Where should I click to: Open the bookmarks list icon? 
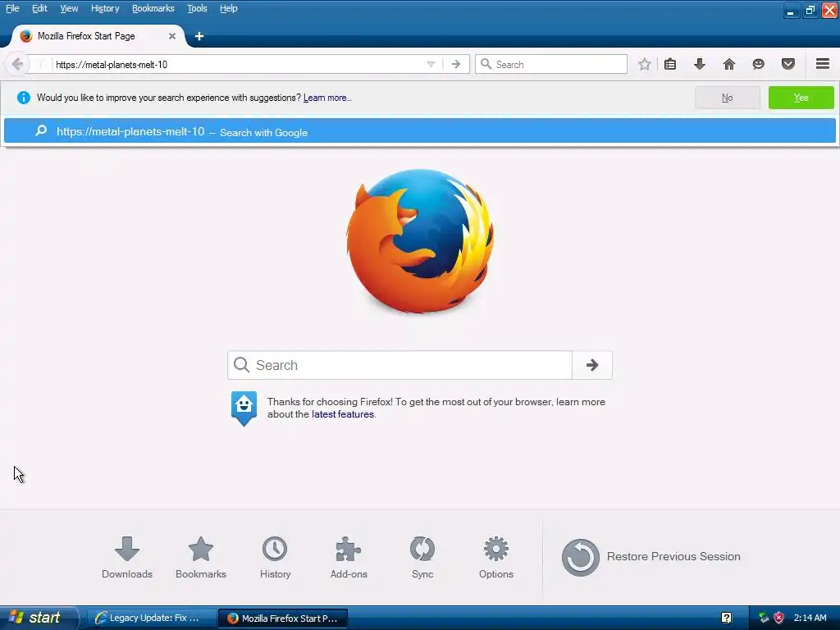click(670, 64)
